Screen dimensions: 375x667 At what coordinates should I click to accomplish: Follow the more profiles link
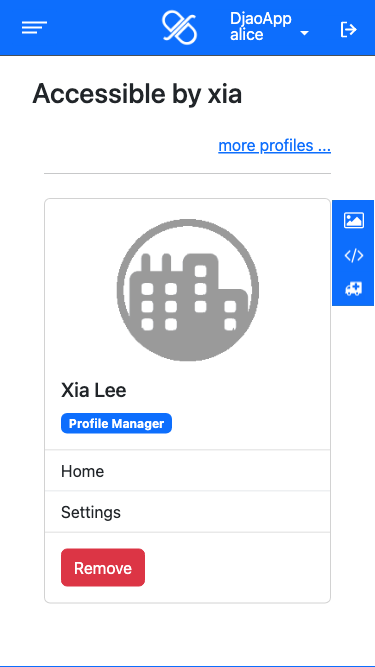(275, 145)
